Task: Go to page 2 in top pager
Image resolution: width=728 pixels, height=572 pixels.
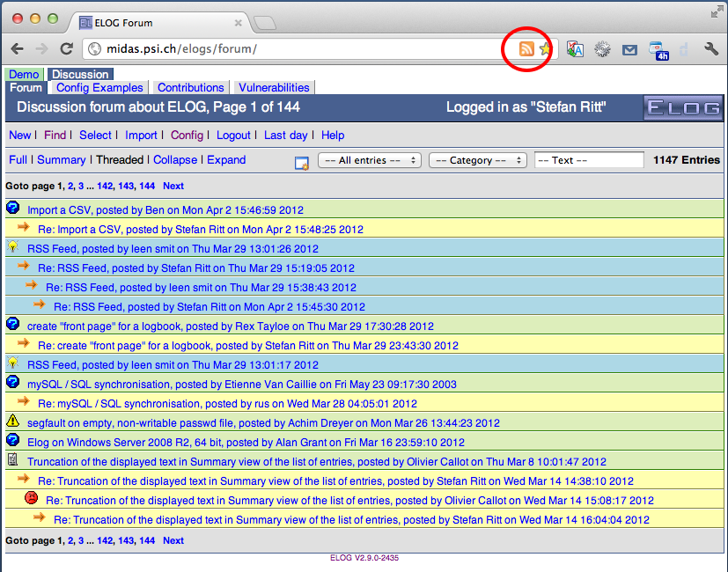Action: coord(70,187)
